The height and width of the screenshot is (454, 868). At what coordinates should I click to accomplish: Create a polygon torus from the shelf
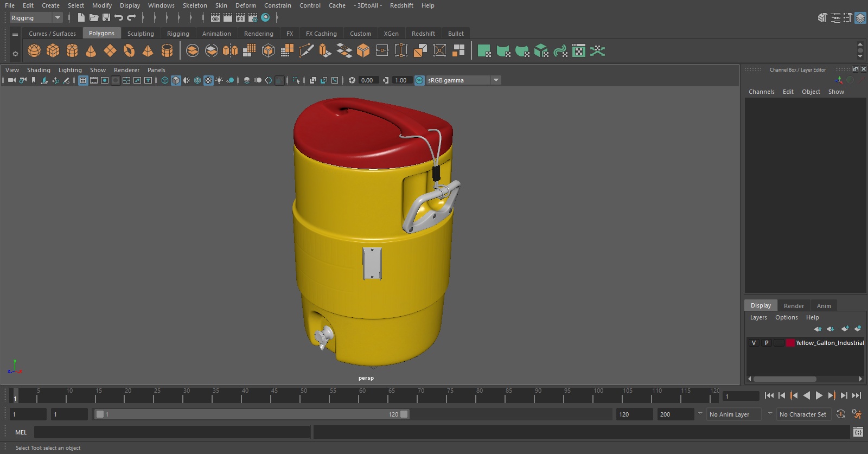pyautogui.click(x=129, y=51)
